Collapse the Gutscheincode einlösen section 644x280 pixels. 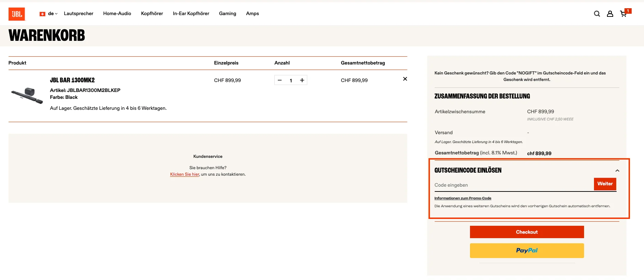coord(617,171)
